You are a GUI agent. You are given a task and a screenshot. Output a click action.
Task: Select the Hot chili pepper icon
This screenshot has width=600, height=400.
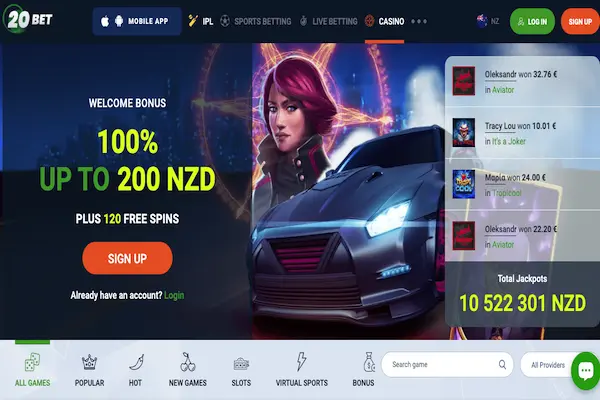pos(136,362)
